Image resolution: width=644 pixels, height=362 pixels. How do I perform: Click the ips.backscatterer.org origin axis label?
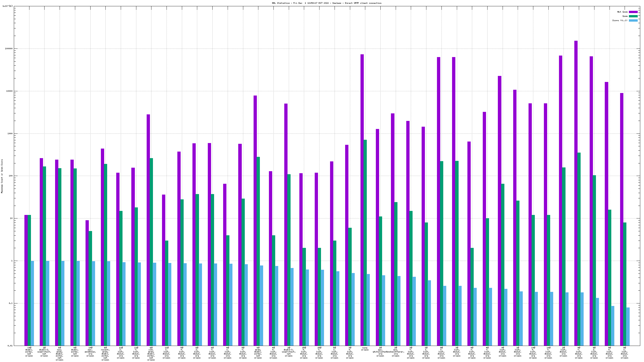395,352
